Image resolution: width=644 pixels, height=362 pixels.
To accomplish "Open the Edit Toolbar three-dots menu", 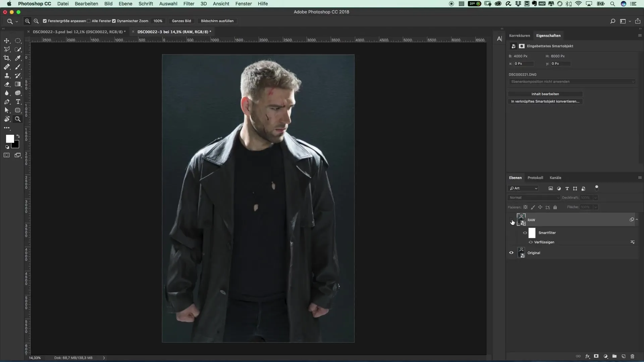I will coord(7,128).
